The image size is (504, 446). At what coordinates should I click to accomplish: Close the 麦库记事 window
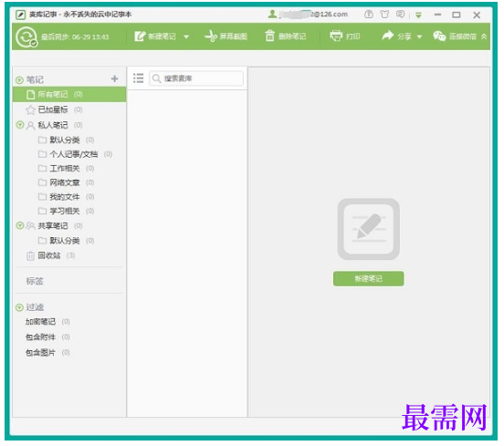pos(477,16)
